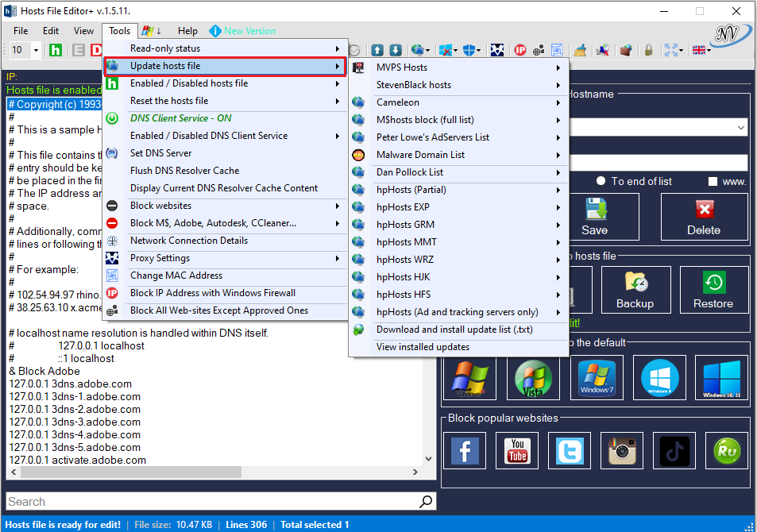Click the search magnifier icon
This screenshot has width=757, height=532.
click(x=426, y=502)
